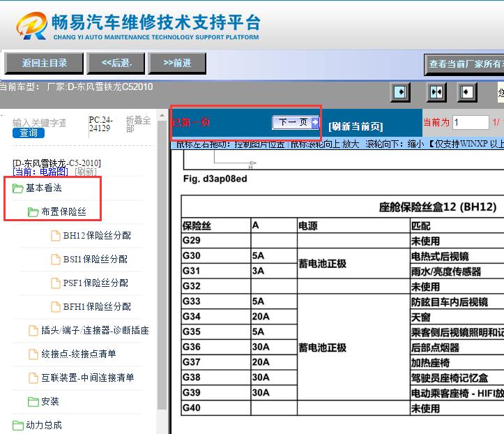Click the tree panel vertical scrollbar
Screen dimensions: 504x434
(x=162, y=264)
